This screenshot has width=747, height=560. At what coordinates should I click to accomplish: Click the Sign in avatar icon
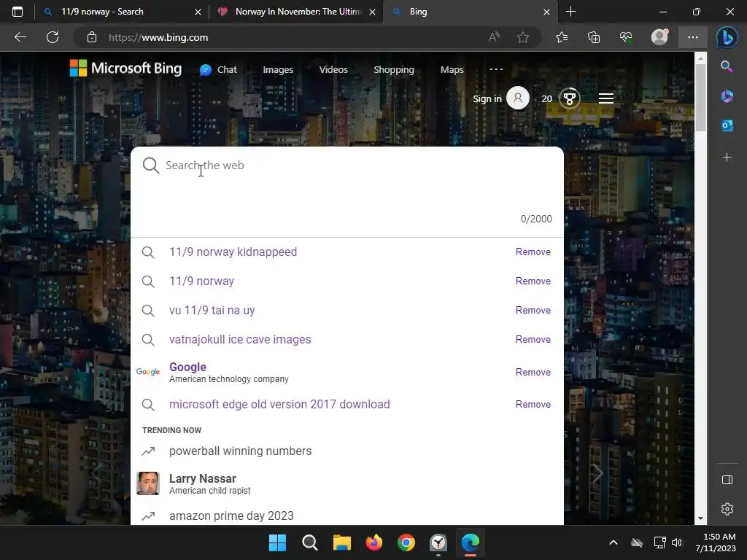click(518, 98)
